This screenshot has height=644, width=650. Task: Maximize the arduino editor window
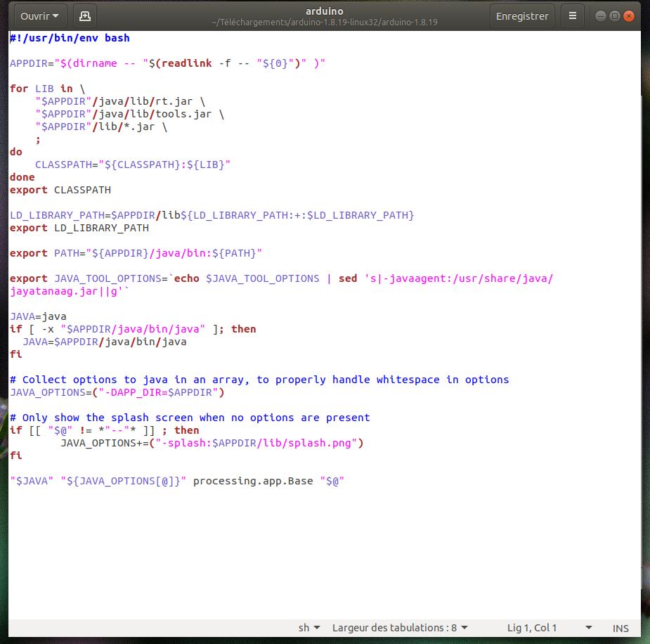coord(615,16)
